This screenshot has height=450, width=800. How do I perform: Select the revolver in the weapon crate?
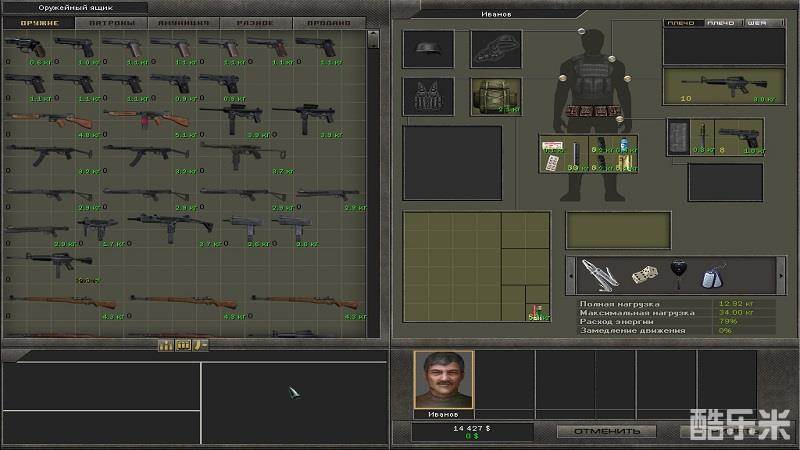[27, 47]
